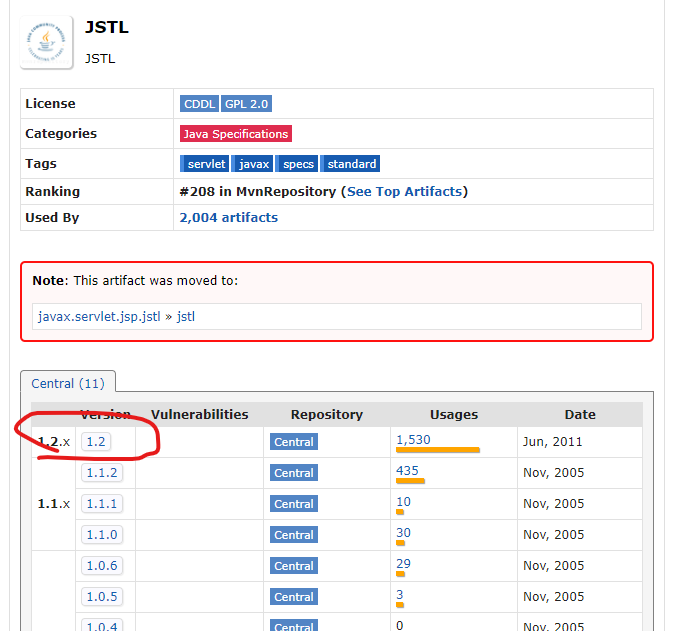Click the JSTL Java logo thumbnail
The image size is (674, 631).
[x=47, y=42]
